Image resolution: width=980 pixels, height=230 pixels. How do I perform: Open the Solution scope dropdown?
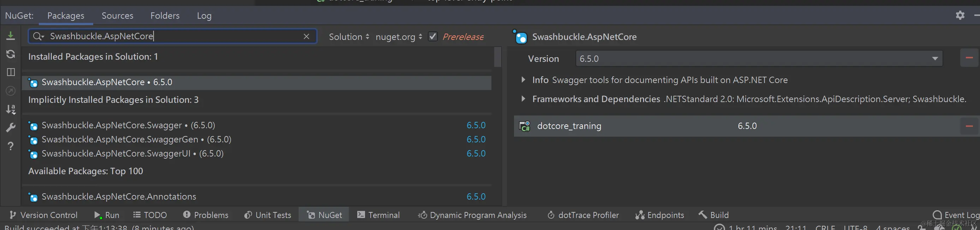(x=349, y=37)
